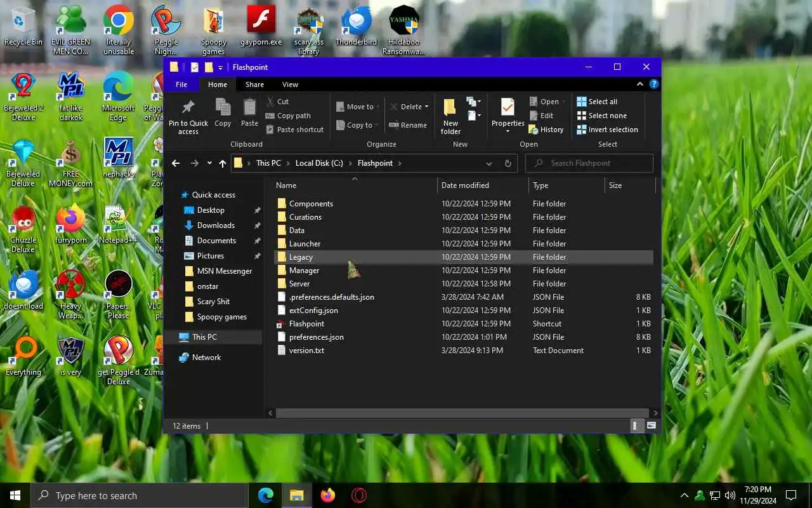Click Local Disk (C:) breadcrumb
This screenshot has height=508, width=812.
pos(319,163)
